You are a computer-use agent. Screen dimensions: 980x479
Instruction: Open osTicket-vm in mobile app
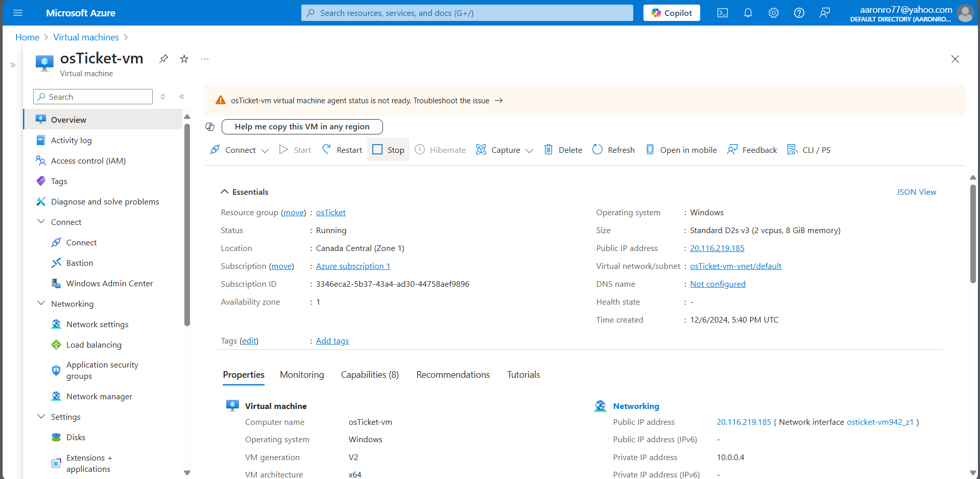click(681, 149)
